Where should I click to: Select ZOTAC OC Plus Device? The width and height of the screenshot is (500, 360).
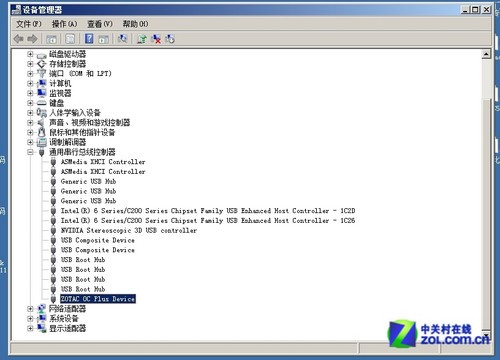pos(98,299)
